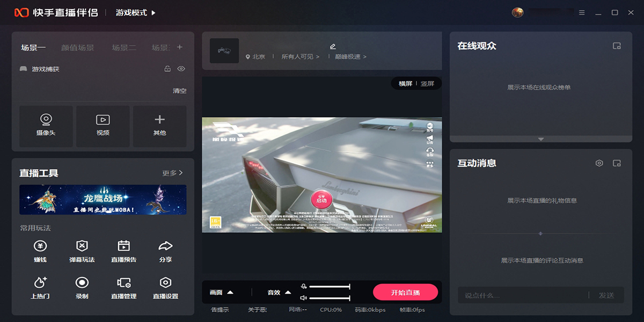Toggle visibility of 游戏捕获 source
Screen dimensions: 644x322
(181, 69)
